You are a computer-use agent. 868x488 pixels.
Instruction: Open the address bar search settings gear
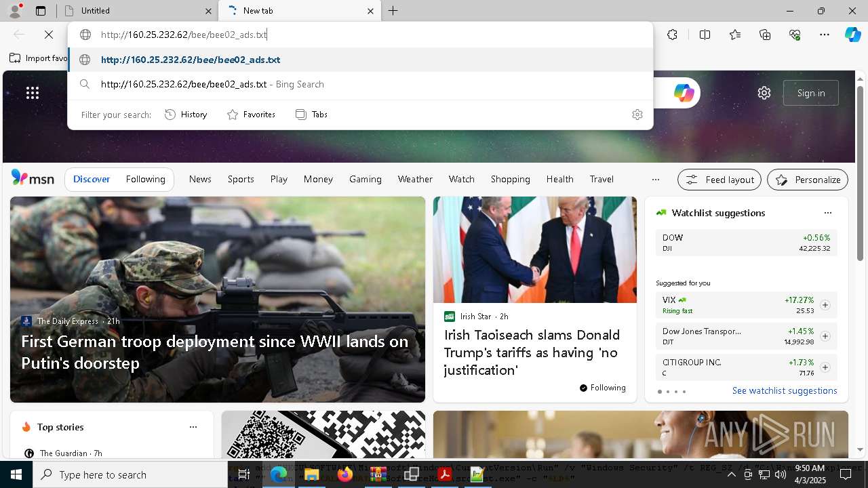coord(637,115)
